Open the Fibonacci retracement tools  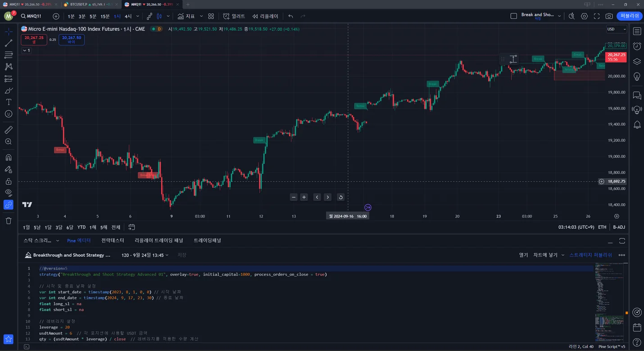[x=9, y=55]
